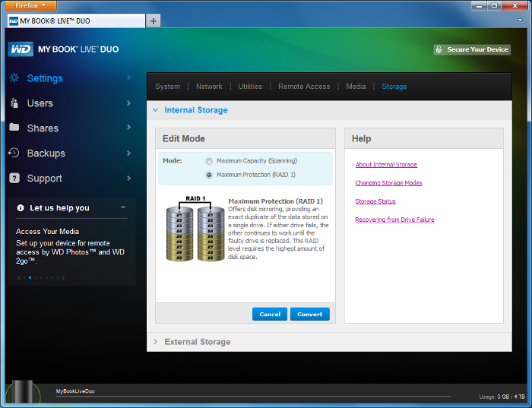The image size is (532, 408).
Task: Select Maximum Capacity (Spanning) mode
Action: click(209, 161)
